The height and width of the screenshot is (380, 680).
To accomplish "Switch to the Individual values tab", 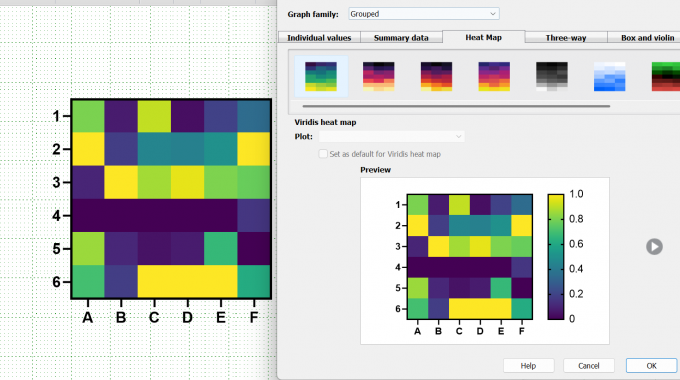I will pyautogui.click(x=319, y=38).
